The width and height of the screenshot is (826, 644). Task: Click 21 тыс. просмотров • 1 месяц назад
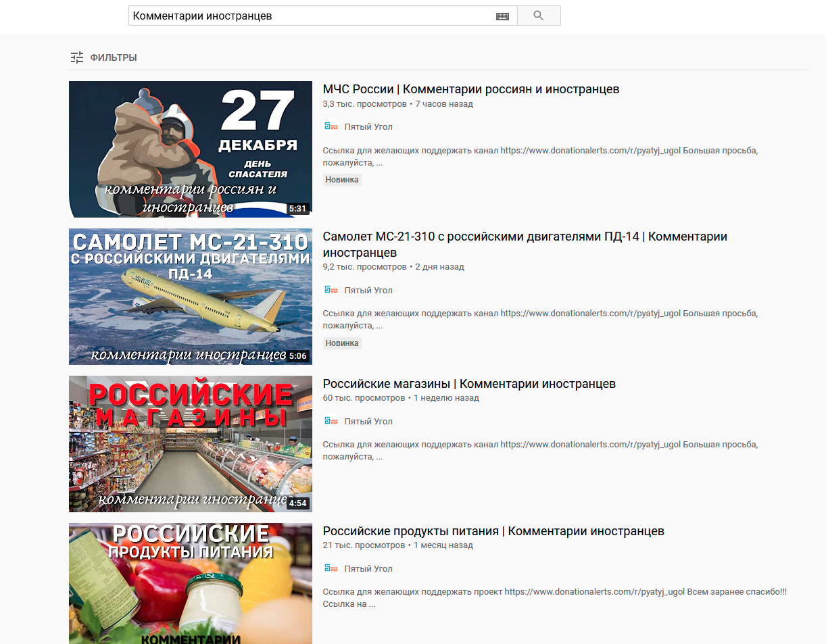click(398, 545)
